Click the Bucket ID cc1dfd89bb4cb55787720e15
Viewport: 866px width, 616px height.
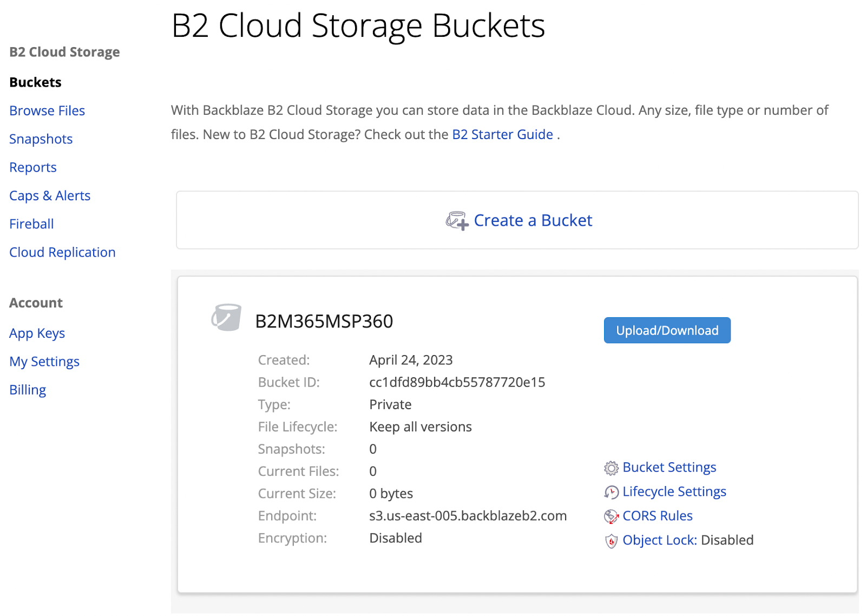tap(457, 382)
